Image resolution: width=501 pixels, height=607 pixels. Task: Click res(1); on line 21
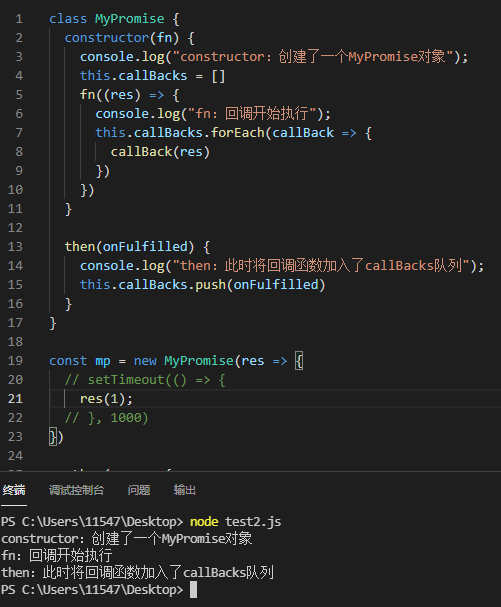click(x=106, y=398)
